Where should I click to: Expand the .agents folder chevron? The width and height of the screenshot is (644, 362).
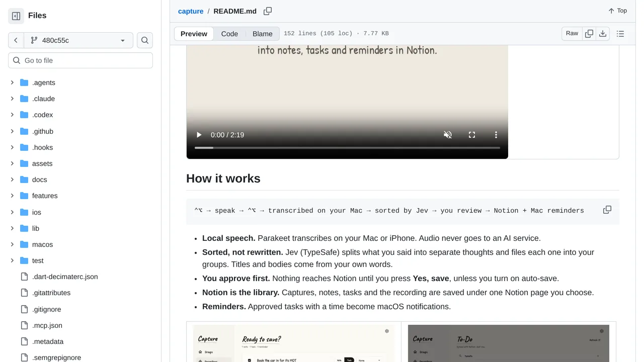pyautogui.click(x=12, y=82)
